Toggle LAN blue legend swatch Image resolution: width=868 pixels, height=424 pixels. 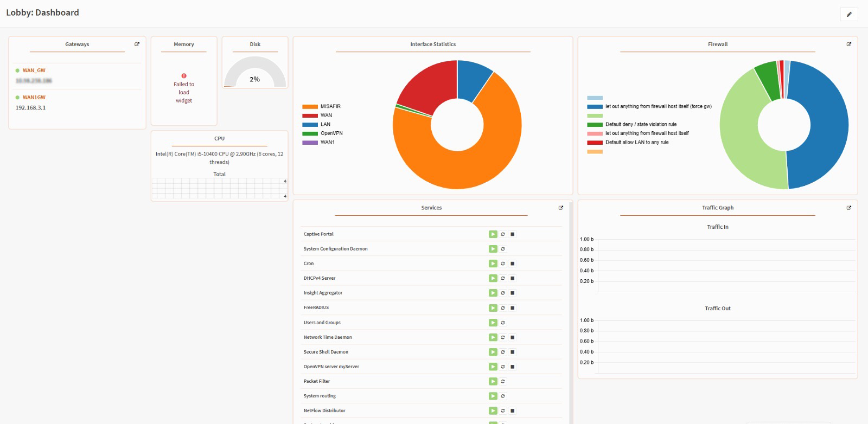click(310, 125)
